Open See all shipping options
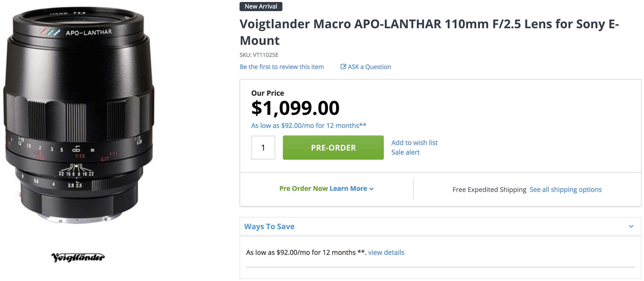This screenshot has width=644, height=281. 565,190
